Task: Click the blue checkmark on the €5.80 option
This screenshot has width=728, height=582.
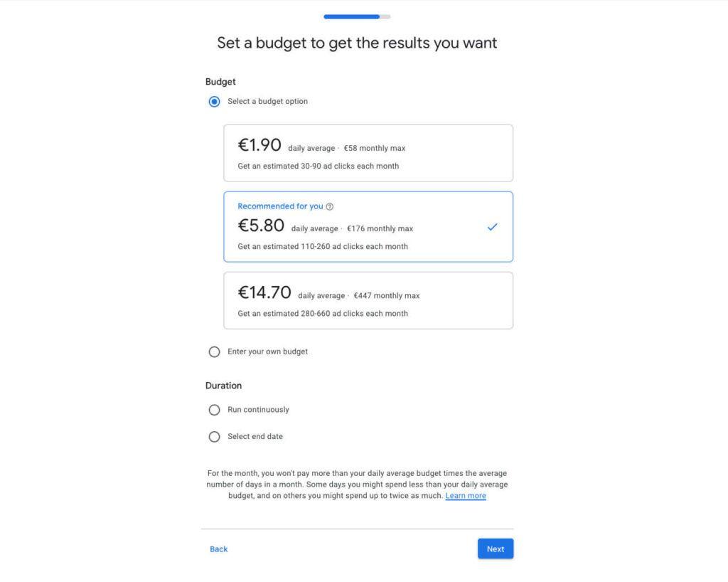Action: (492, 227)
